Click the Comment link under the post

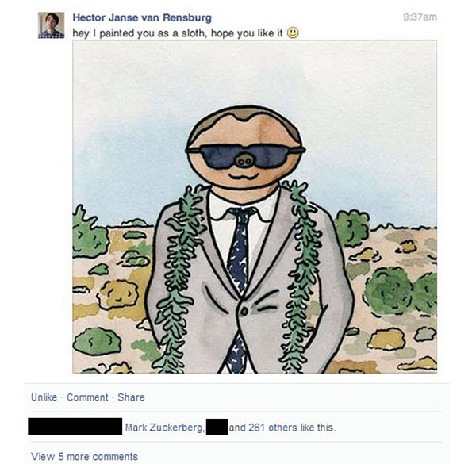87,397
